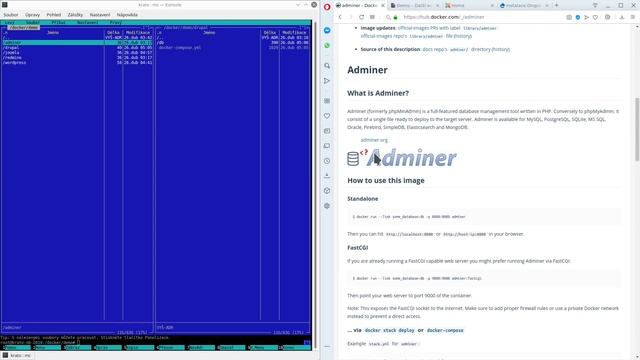Open the Záložky menu in Konsole
This screenshot has width=640, height=360.
(x=75, y=15)
